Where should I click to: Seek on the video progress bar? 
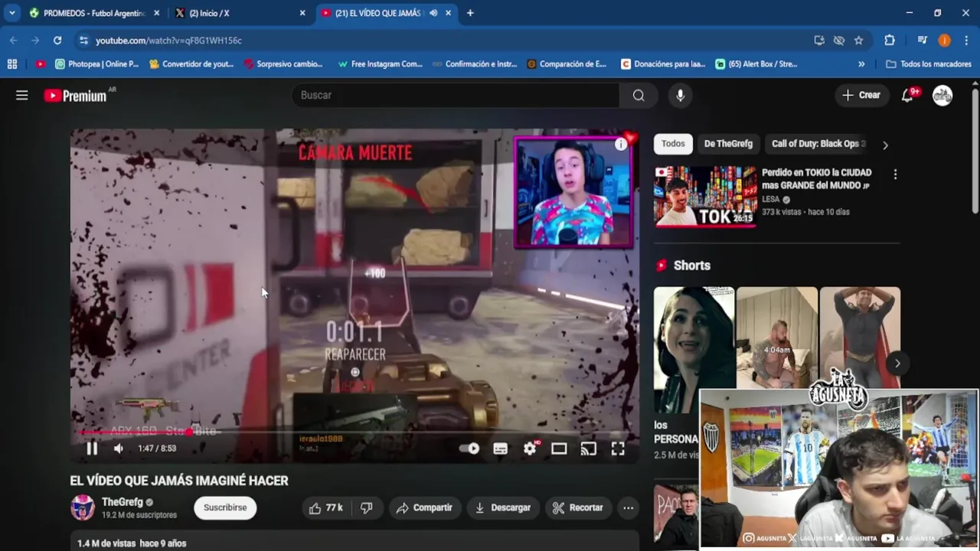click(x=354, y=432)
